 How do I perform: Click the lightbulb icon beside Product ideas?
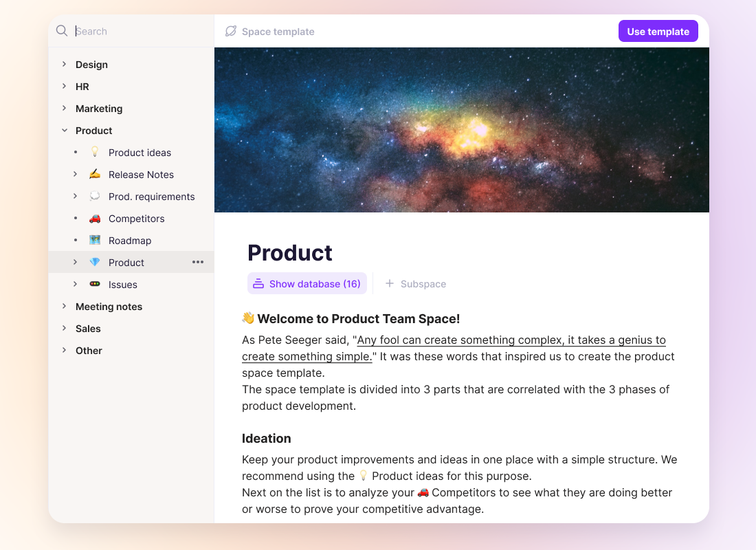[x=95, y=153]
